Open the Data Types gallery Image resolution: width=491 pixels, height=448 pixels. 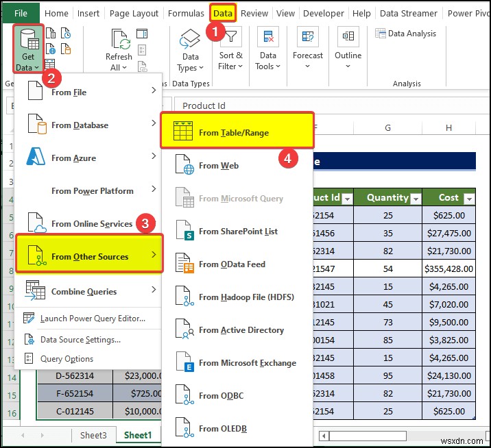click(x=190, y=50)
